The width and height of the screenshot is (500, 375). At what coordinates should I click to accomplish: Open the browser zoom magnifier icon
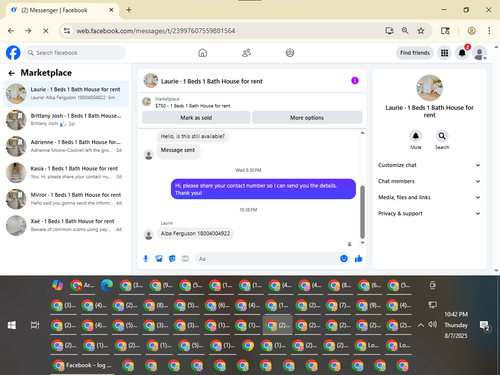click(x=405, y=31)
